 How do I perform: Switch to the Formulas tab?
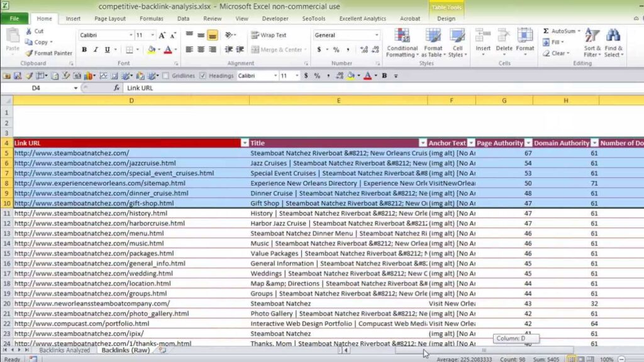[151, 18]
